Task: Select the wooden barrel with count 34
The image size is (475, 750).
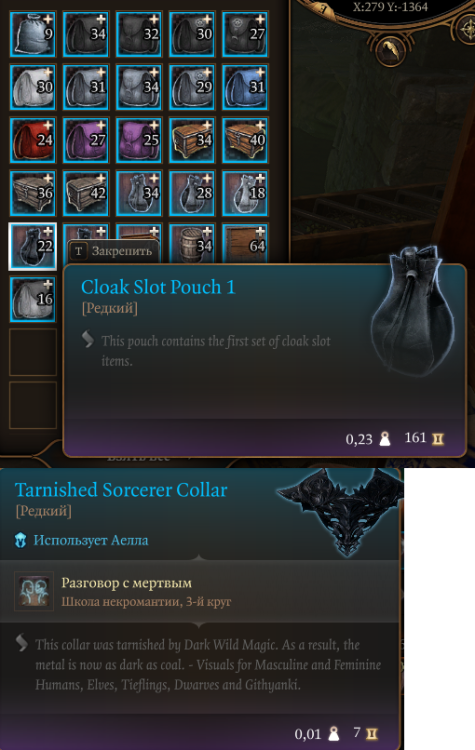Action: 192,244
